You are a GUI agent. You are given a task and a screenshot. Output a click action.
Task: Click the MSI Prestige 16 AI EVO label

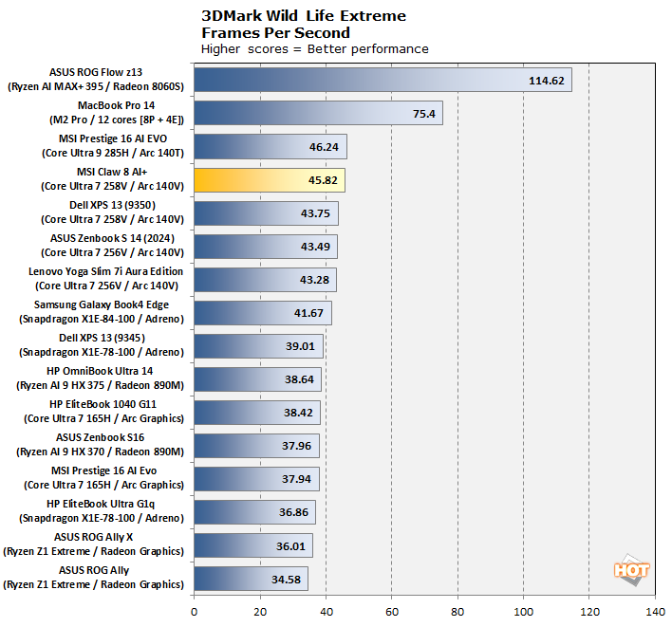[x=113, y=138]
